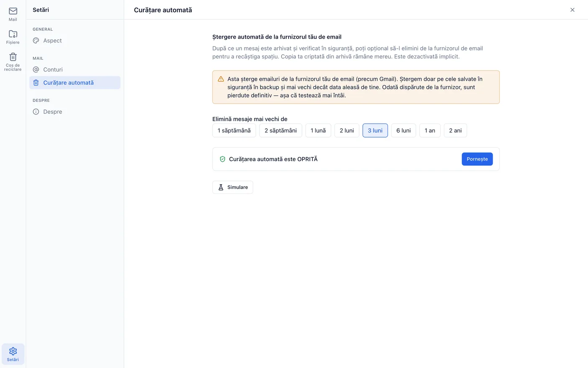This screenshot has height=368, width=588.
Task: Close the settings panel with X
Action: click(x=572, y=10)
